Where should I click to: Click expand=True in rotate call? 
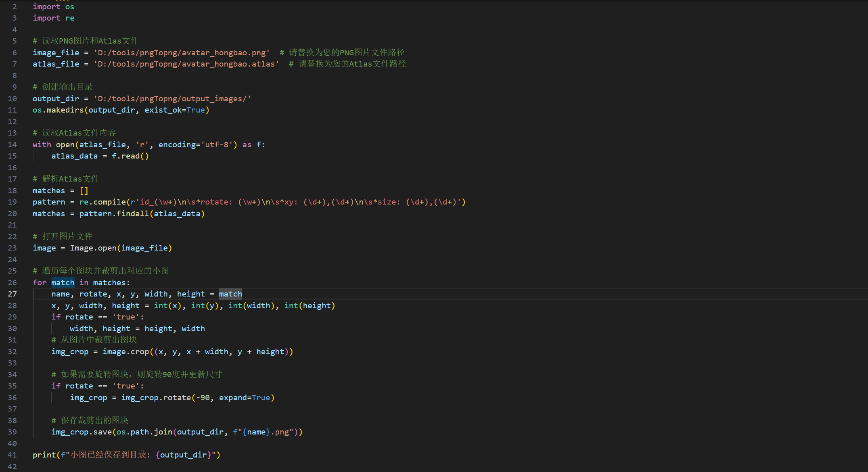pos(244,398)
